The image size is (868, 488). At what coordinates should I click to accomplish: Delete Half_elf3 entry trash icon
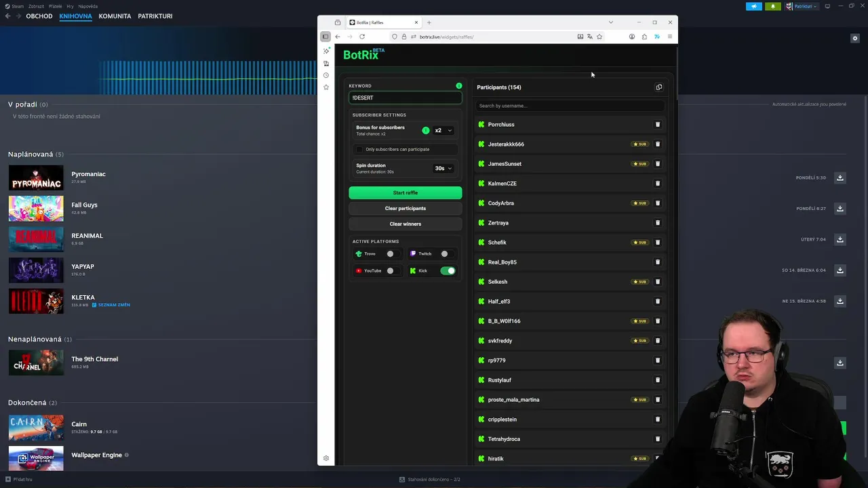click(657, 302)
